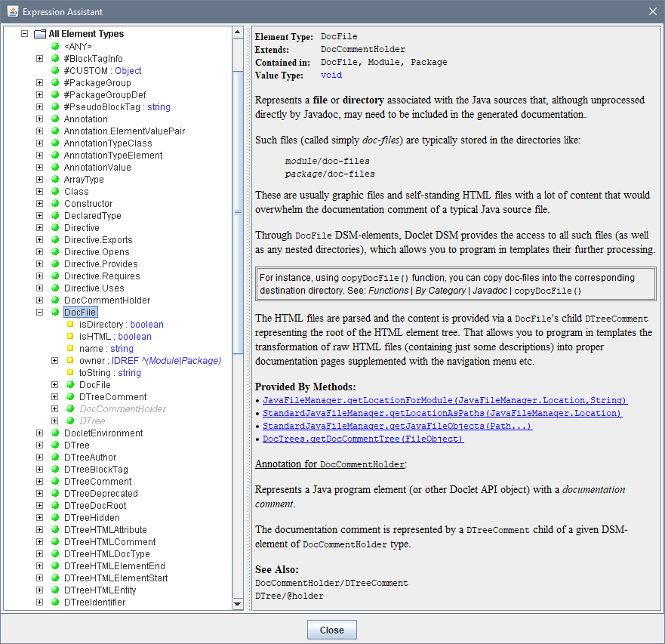The width and height of the screenshot is (665, 644).
Task: Click the yellow icon beside owner attribute
Action: (x=70, y=361)
